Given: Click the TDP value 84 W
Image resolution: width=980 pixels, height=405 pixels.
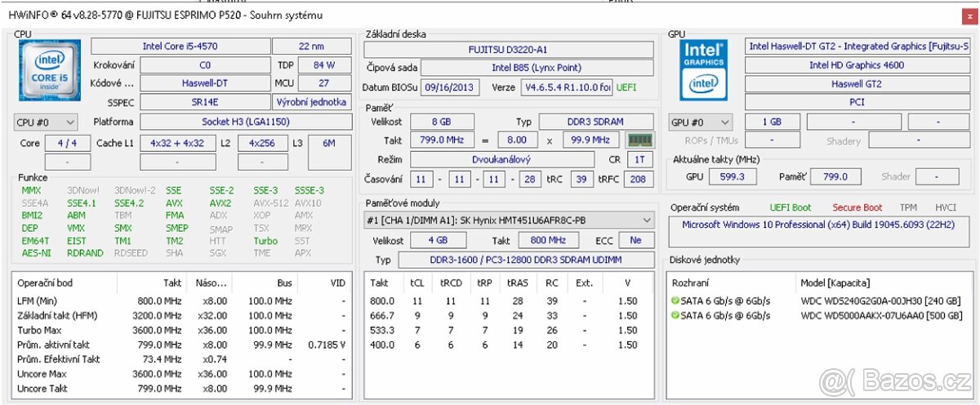Looking at the screenshot, I should coord(324,65).
